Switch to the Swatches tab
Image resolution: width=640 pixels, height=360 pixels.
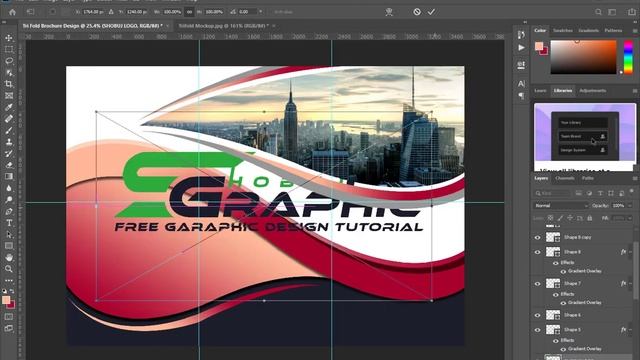coord(563,31)
